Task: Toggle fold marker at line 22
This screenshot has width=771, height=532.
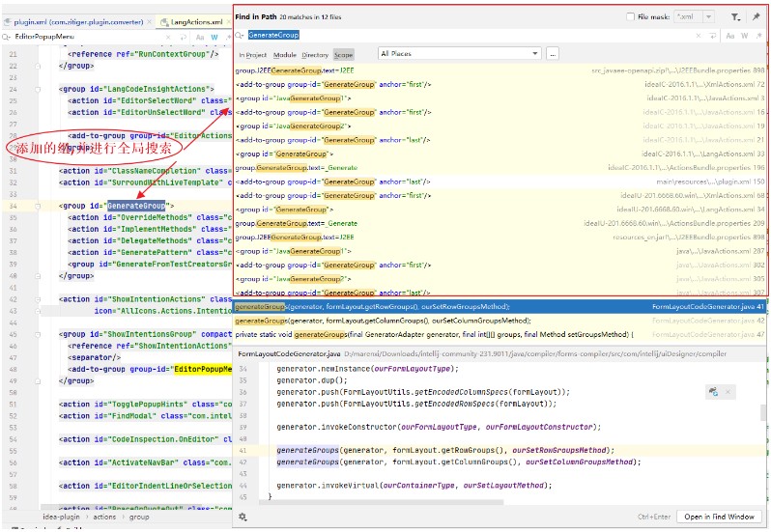Action: (38, 66)
